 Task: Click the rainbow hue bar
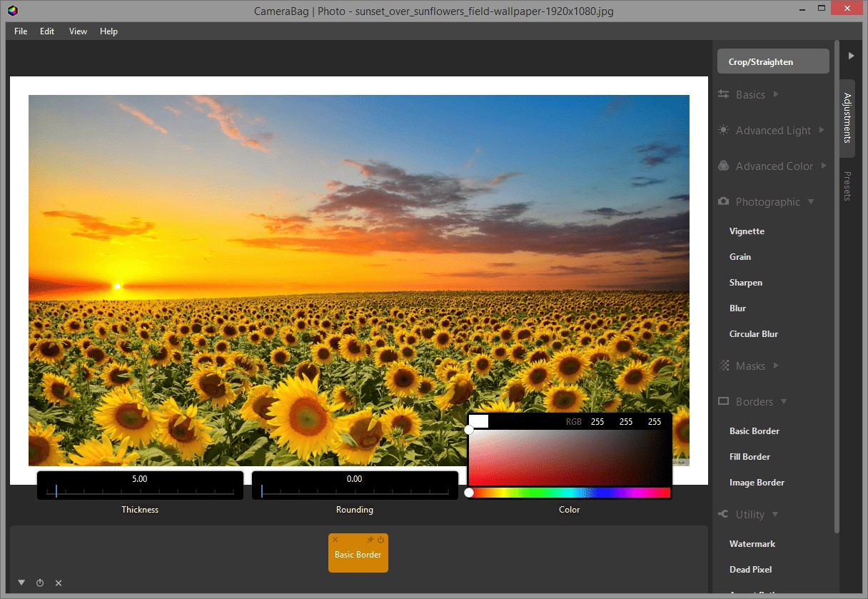tap(570, 493)
